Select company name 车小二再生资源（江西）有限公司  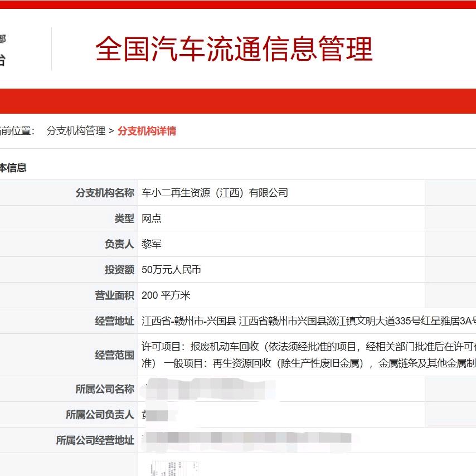click(x=215, y=193)
